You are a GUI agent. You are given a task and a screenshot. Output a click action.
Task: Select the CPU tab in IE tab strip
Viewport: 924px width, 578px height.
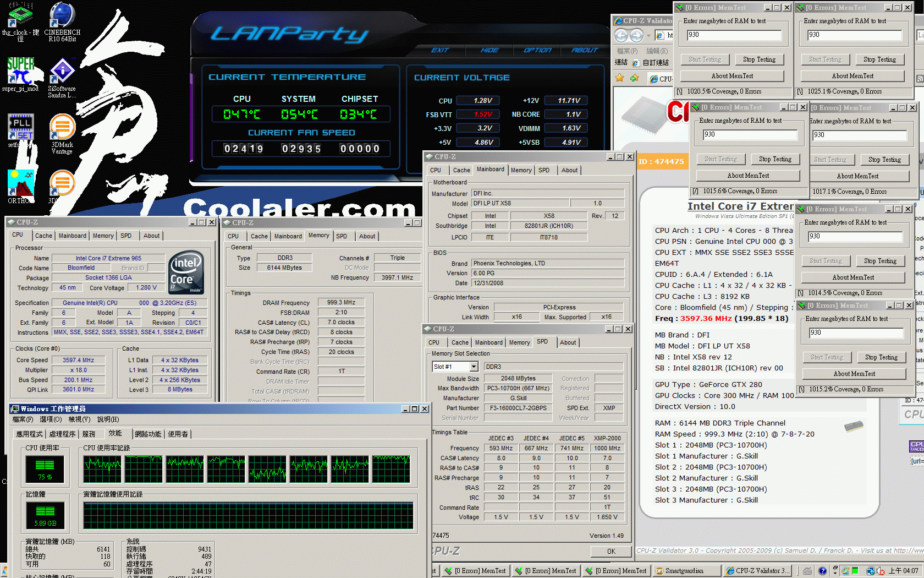pyautogui.click(x=661, y=79)
